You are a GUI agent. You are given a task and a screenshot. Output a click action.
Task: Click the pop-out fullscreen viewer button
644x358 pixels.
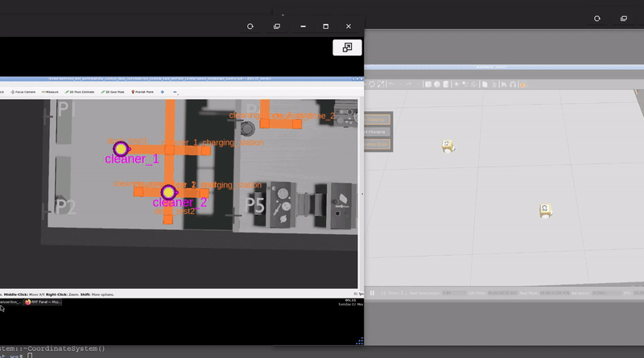coord(347,47)
